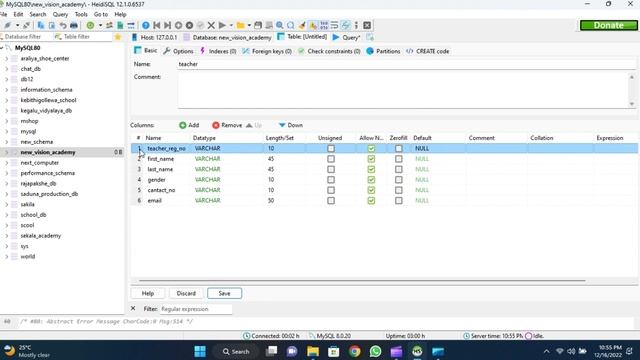Click the Database filter field

[26, 37]
